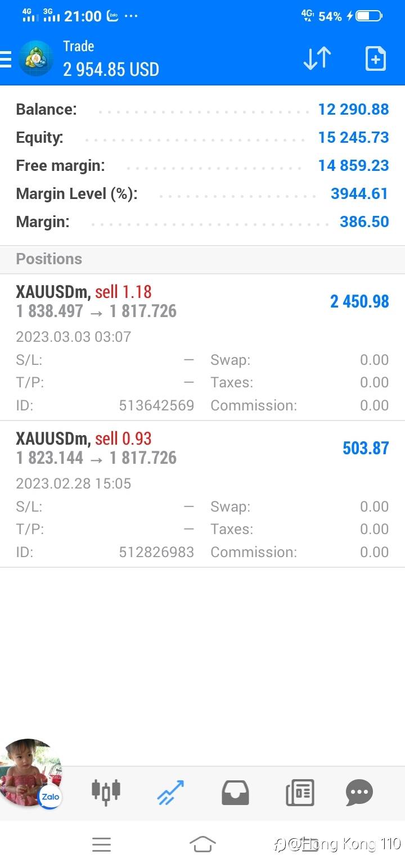Open the Chart candlestick tab
Screen dimensions: 405x868
coord(106,792)
